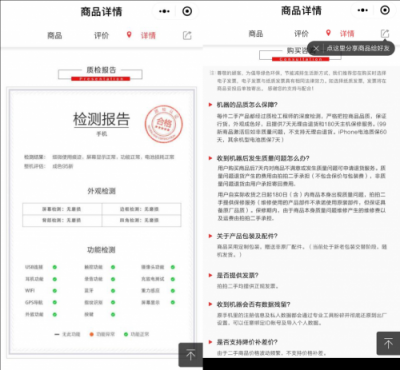Switch to the 评价 tab on left screen
This screenshot has width=400, height=370.
(101, 35)
